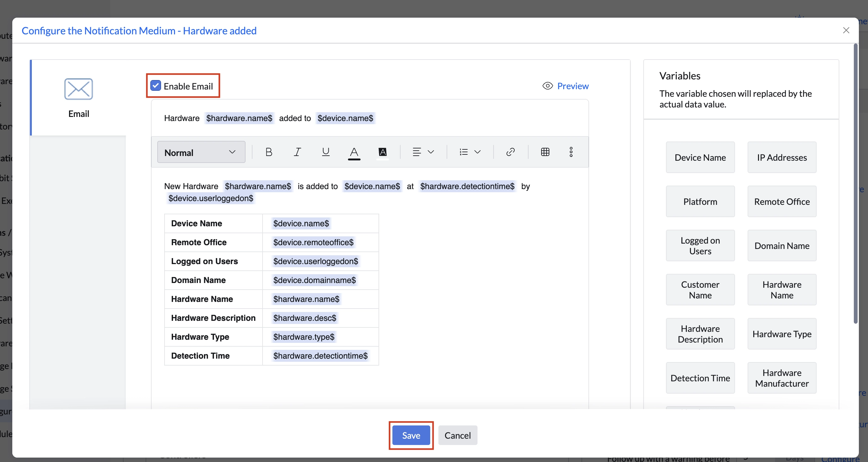Cancel the notification configuration
Image resolution: width=868 pixels, height=462 pixels.
click(458, 435)
